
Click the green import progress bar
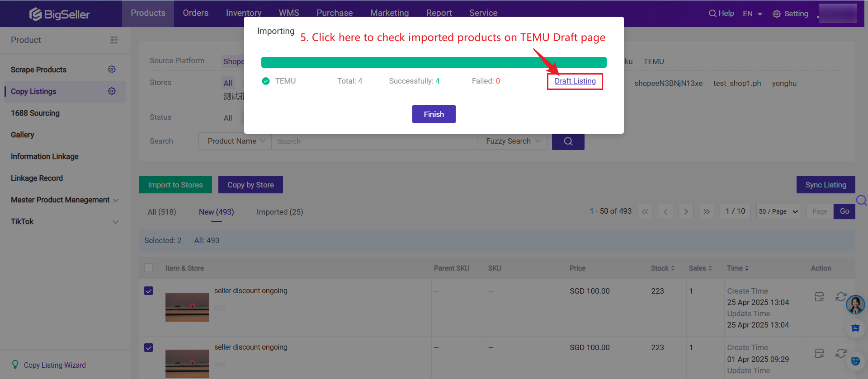pos(434,62)
